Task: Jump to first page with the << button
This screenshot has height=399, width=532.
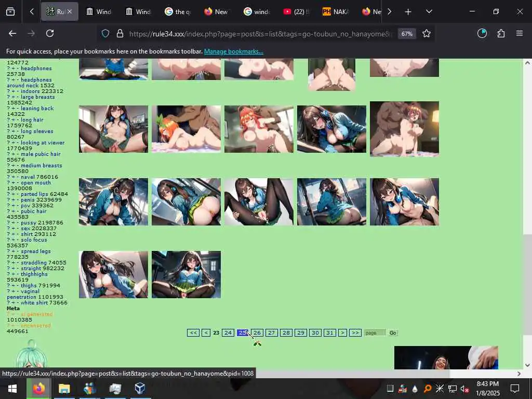Action: [193, 333]
